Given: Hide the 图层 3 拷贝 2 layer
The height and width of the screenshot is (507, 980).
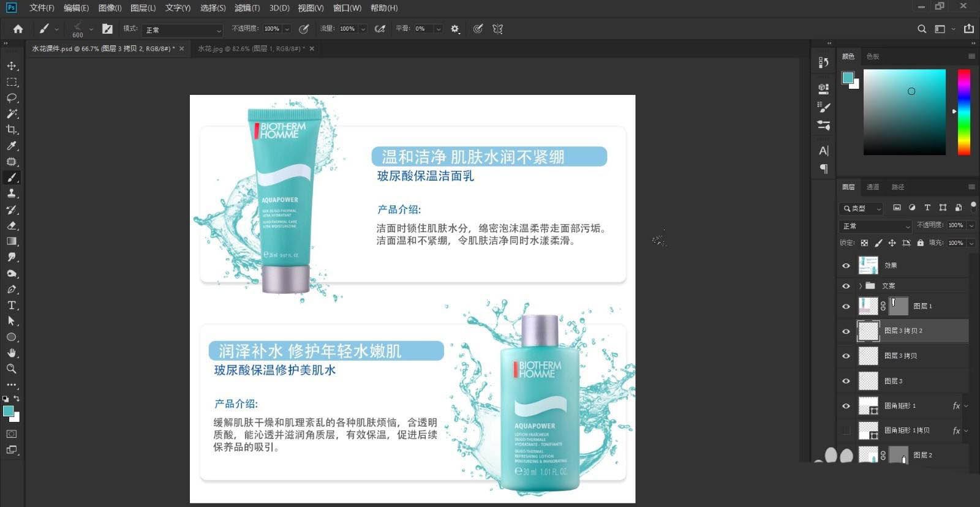Looking at the screenshot, I should coord(846,331).
